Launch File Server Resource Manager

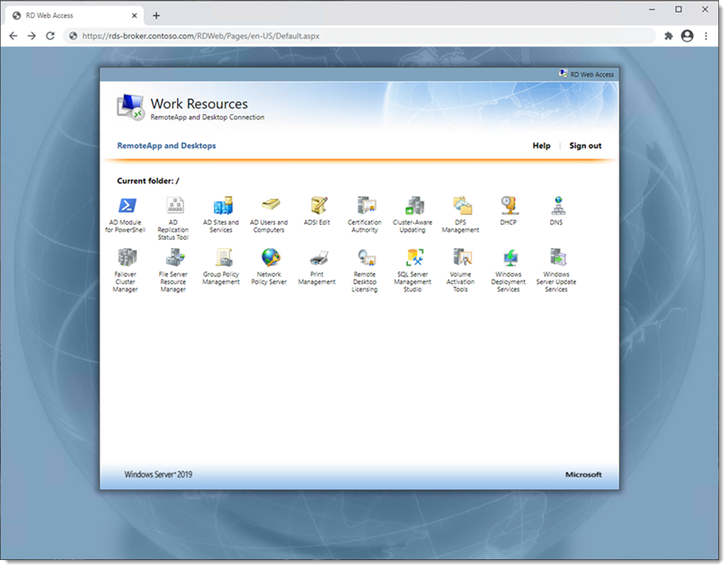[173, 270]
